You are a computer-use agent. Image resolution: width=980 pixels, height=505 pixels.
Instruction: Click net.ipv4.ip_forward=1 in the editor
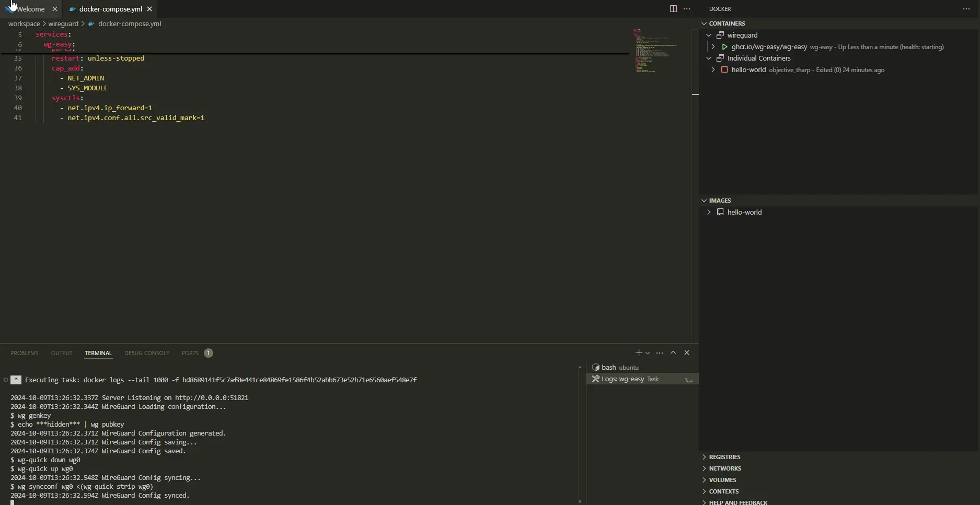coord(110,108)
